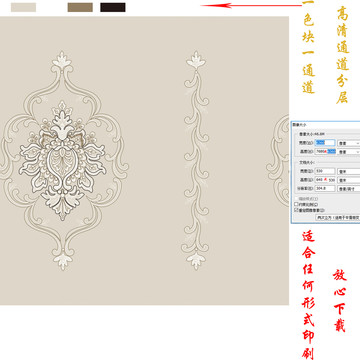The height and width of the screenshot is (360, 360).
Task: Click the pixel height input field
Action: [x=325, y=151]
